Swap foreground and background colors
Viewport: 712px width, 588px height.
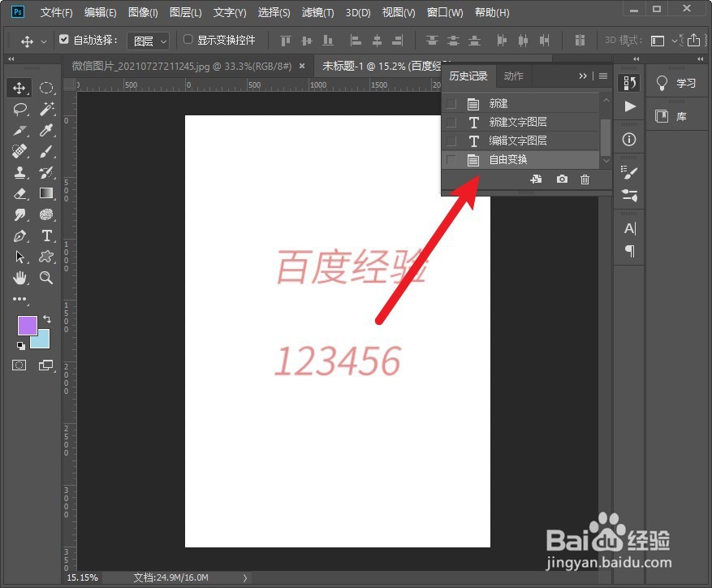tap(47, 319)
